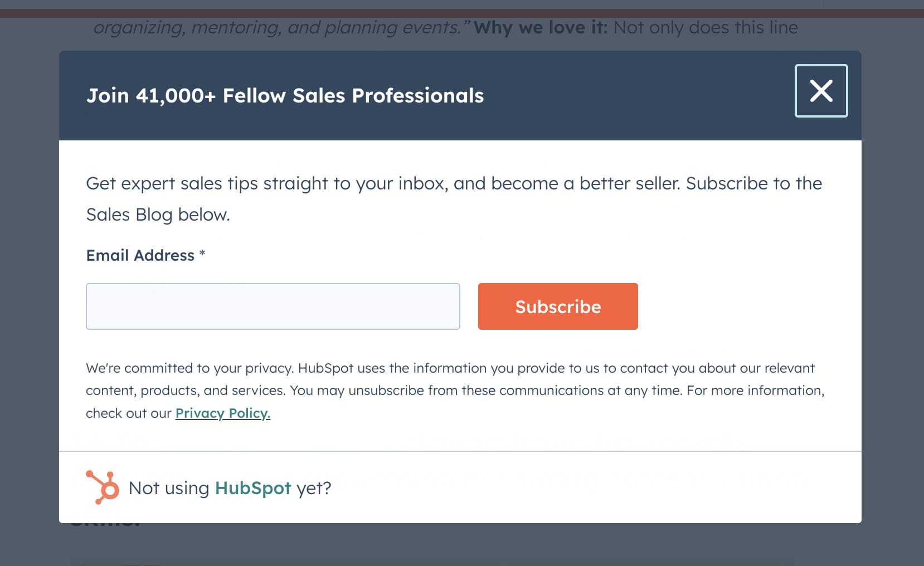Click the 'Email Address' field label
Viewport: 924px width, 566px height.
click(140, 255)
